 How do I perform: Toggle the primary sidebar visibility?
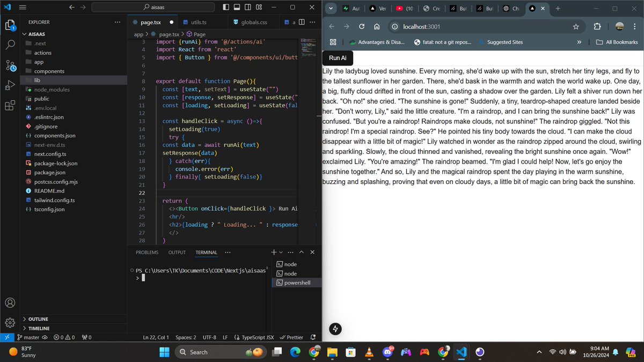pyautogui.click(x=226, y=6)
